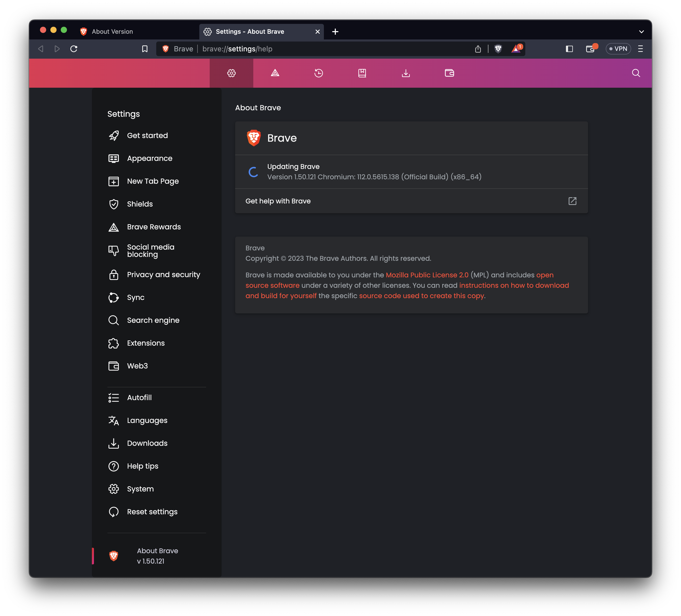
Task: Open Brave Shields lion icon in address bar
Action: 498,49
